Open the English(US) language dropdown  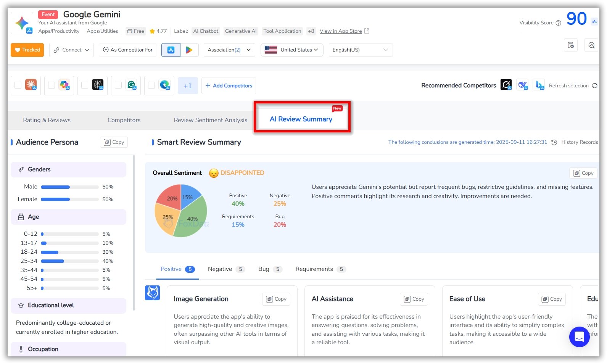361,50
